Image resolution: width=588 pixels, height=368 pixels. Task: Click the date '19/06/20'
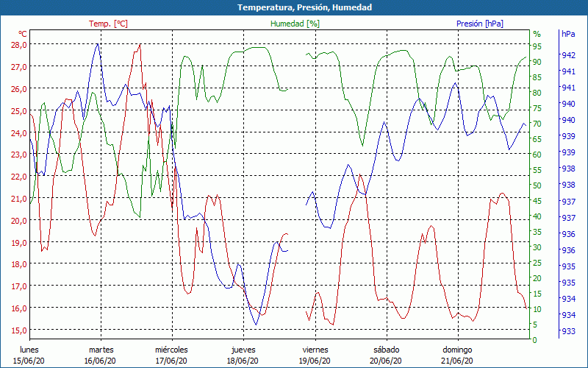tap(315, 361)
